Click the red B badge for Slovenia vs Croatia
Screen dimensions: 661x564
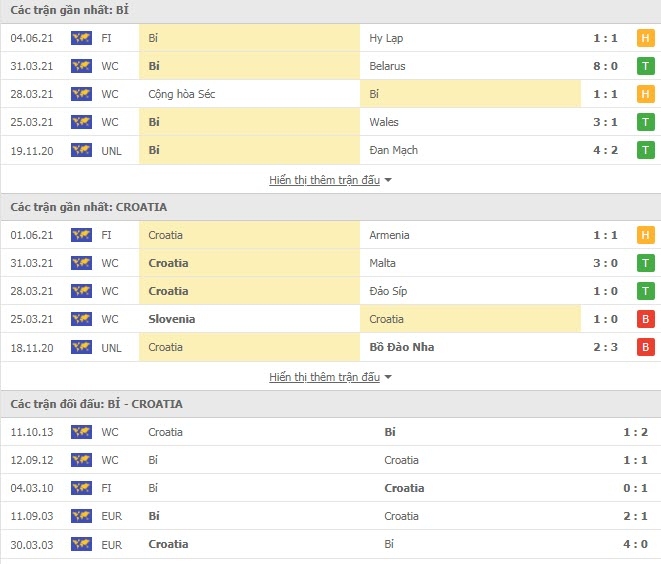pyautogui.click(x=645, y=319)
